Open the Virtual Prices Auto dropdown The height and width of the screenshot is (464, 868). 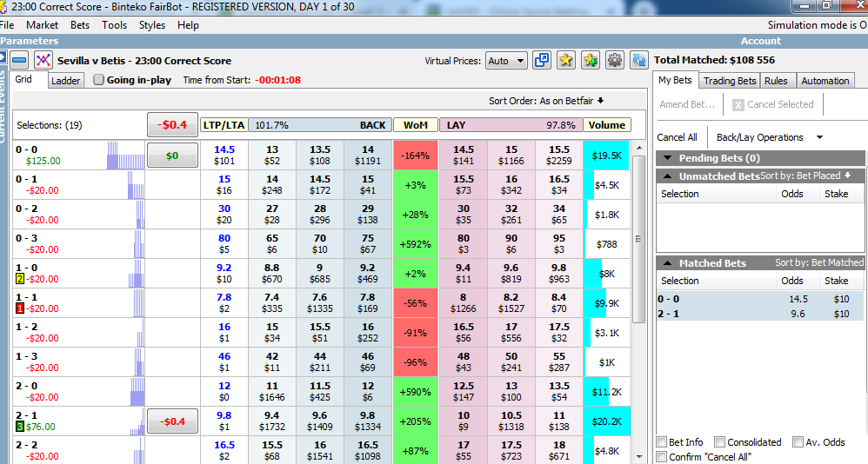click(x=506, y=61)
